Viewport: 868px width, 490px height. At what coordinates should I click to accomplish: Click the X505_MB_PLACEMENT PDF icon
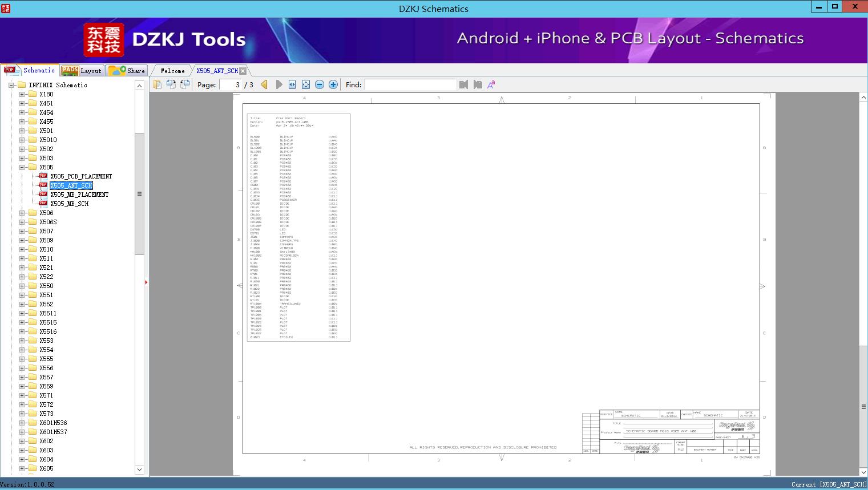43,195
